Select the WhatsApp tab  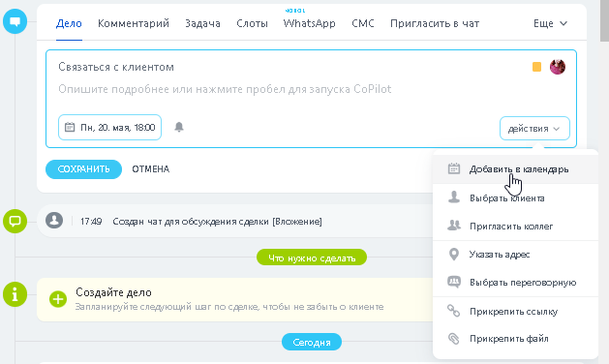tap(309, 23)
